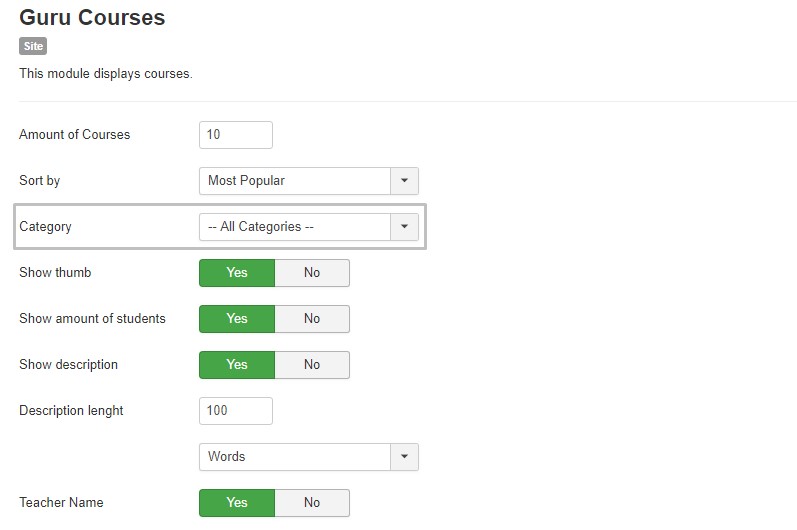The height and width of the screenshot is (530, 797).
Task: Click the Amount of Courses input field
Action: [236, 135]
